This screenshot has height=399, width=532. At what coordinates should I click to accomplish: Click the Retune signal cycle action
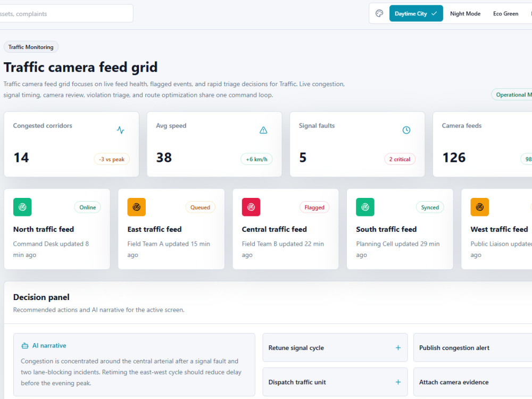point(335,348)
